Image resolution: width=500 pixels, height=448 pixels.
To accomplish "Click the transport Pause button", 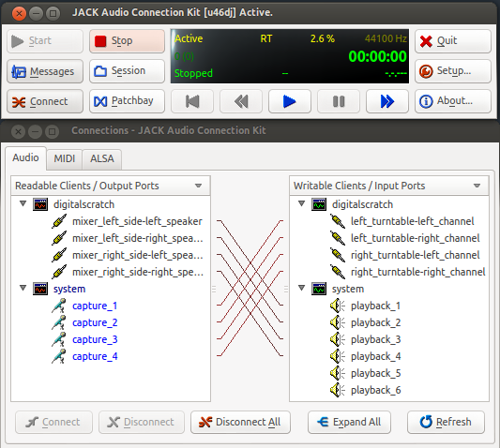I will (339, 101).
